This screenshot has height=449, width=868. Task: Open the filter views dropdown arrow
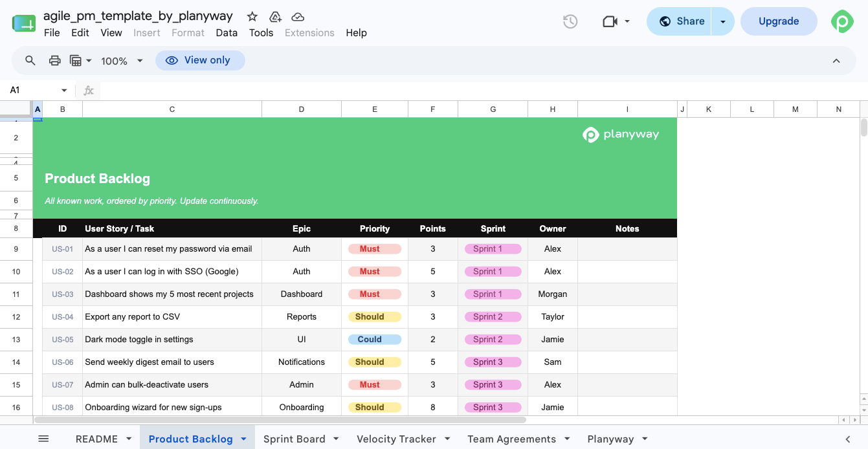click(x=89, y=60)
